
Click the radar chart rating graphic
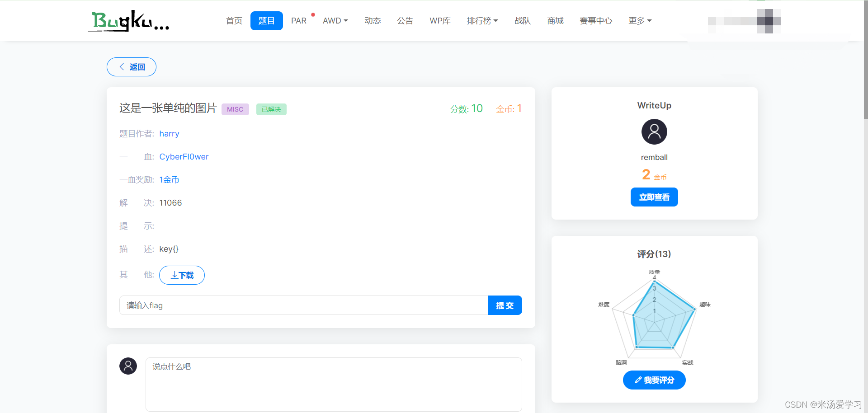click(654, 318)
